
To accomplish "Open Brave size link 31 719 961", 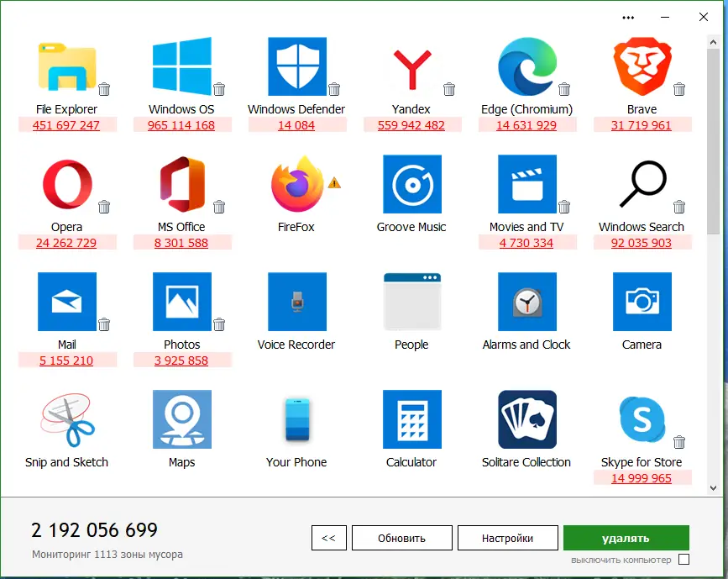I will click(x=642, y=125).
